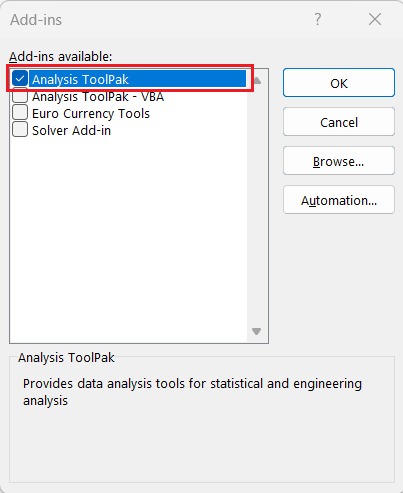
Task: Tick the Euro Currency Tools checkbox
Action: [x=20, y=113]
